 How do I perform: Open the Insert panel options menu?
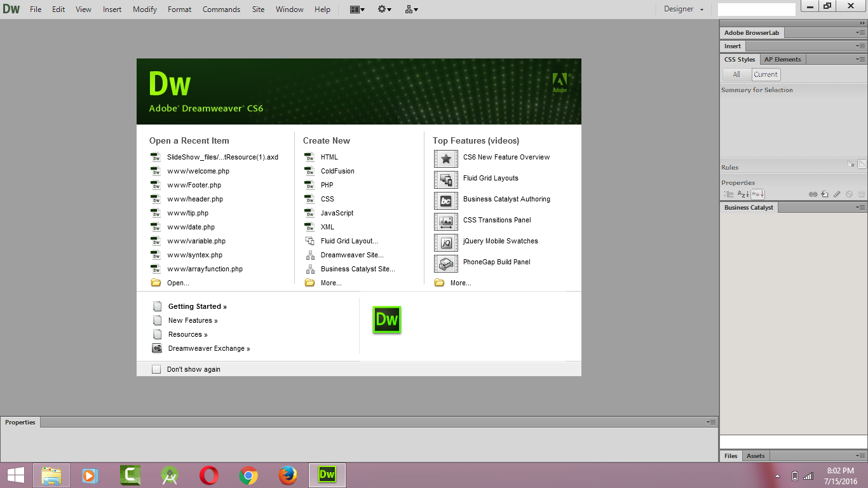(860, 46)
